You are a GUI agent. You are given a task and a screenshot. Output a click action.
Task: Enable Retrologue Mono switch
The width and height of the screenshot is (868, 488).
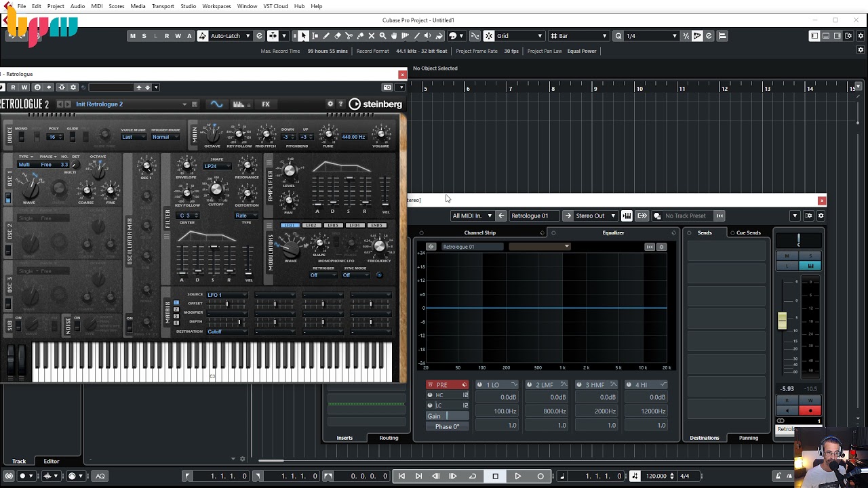pos(22,138)
